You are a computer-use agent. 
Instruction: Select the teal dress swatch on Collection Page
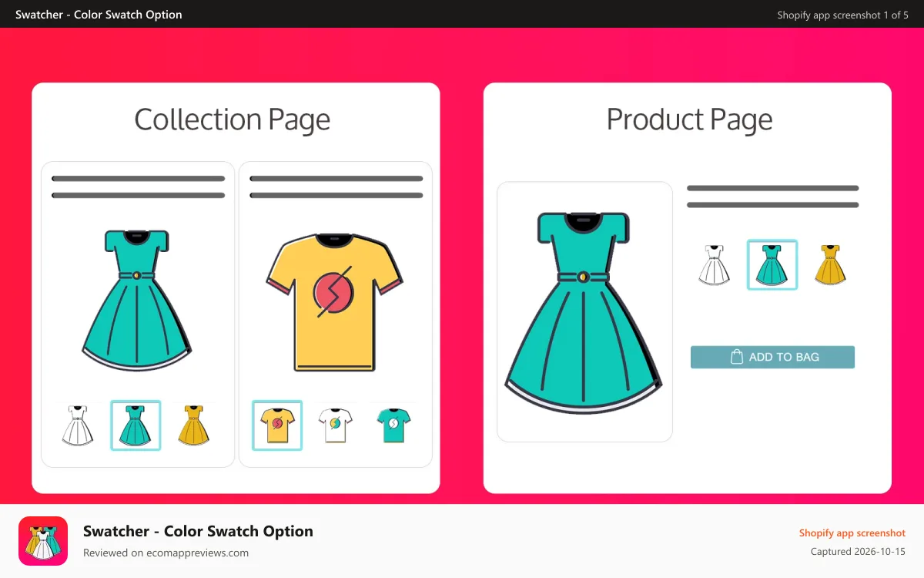point(136,425)
